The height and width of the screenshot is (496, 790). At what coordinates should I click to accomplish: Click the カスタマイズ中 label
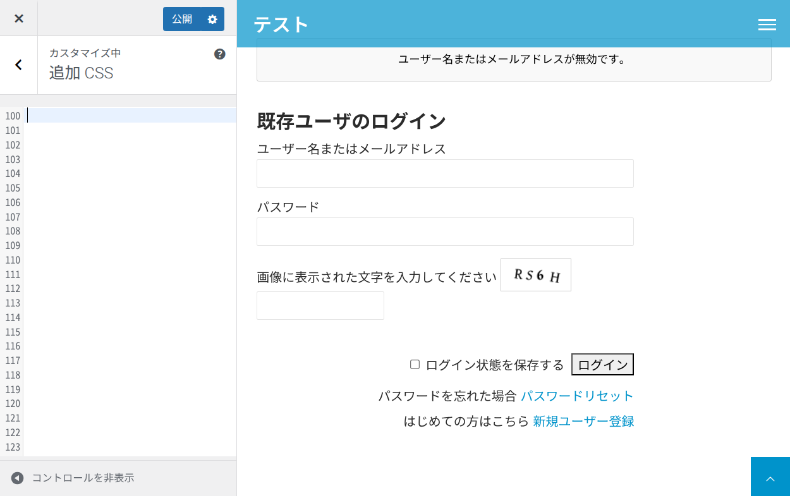(85, 52)
